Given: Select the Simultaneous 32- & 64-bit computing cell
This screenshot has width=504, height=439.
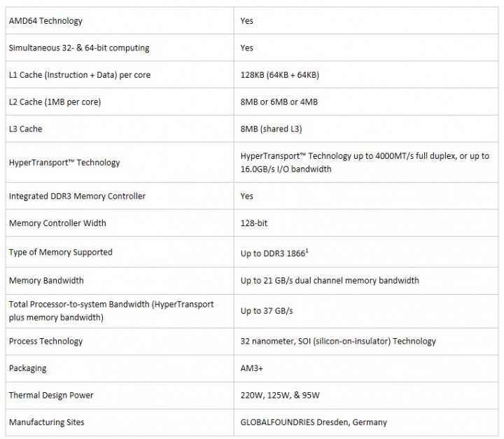Looking at the screenshot, I should (78, 48).
